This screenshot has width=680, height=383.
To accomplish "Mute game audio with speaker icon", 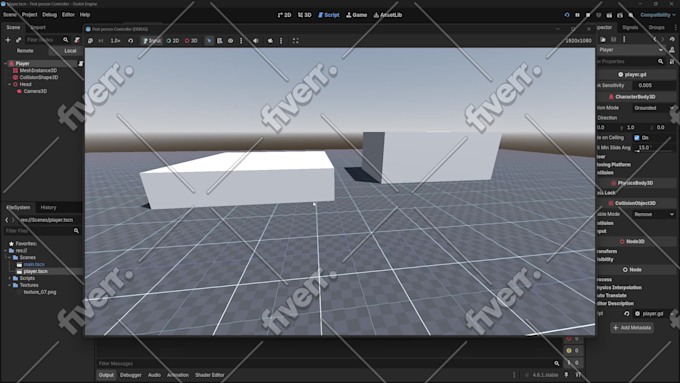I will 255,41.
